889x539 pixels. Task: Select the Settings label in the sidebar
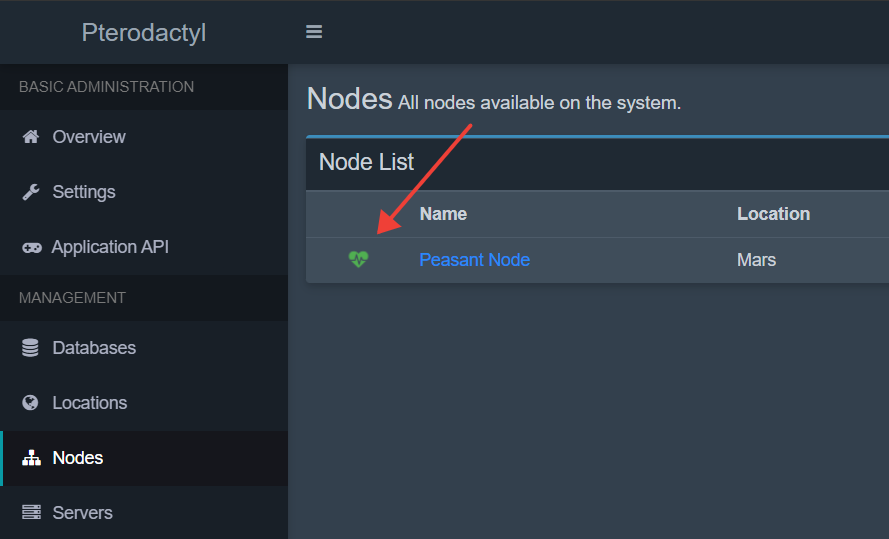pyautogui.click(x=84, y=192)
